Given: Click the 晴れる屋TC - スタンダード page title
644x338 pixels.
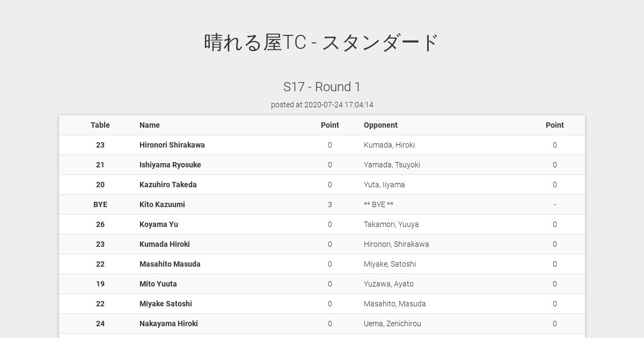Looking at the screenshot, I should (x=322, y=42).
